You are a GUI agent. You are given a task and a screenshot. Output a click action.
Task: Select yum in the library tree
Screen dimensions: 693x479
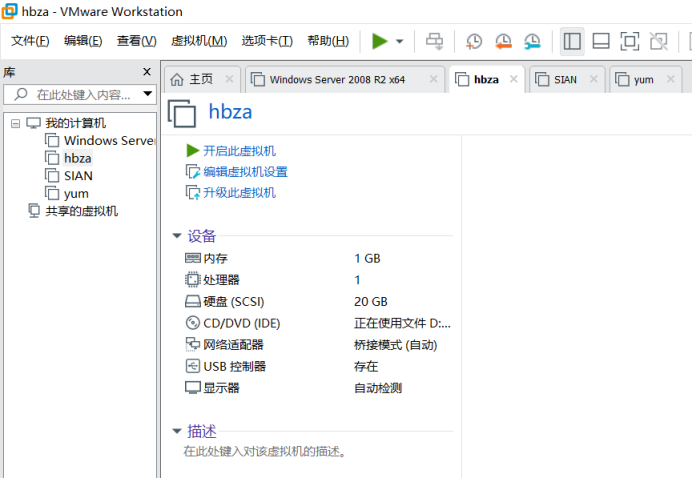[76, 194]
